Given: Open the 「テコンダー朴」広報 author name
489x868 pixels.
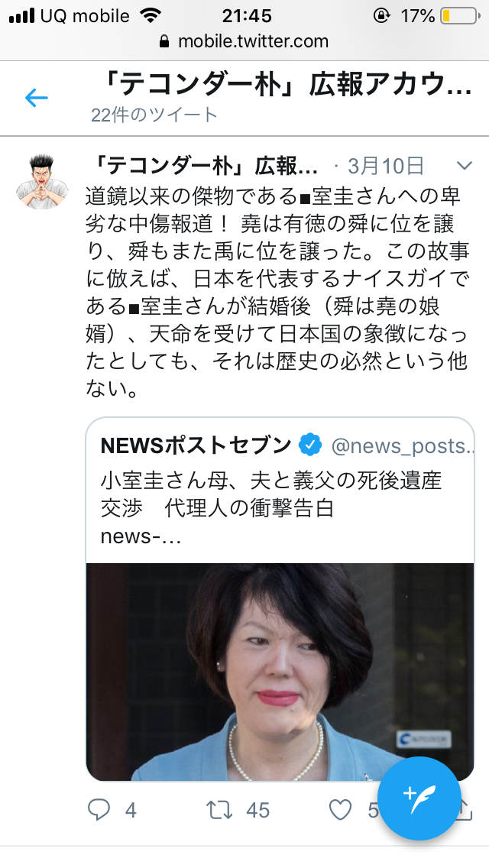Looking at the screenshot, I should tap(202, 166).
